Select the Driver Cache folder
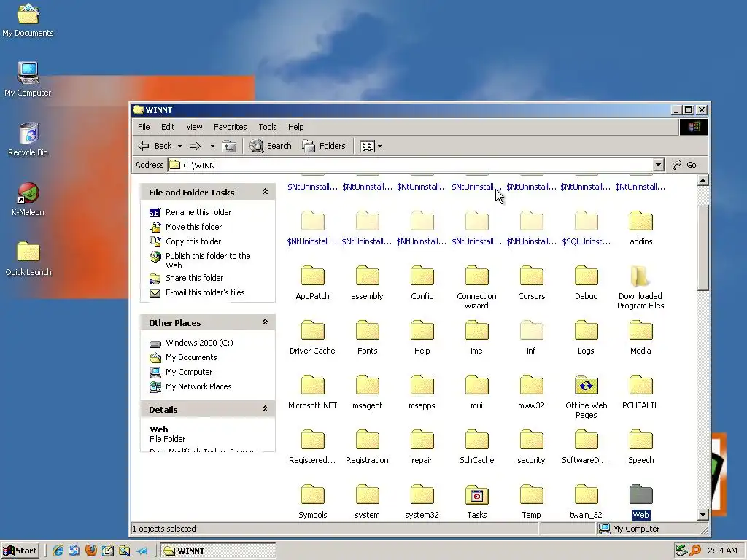 pos(312,337)
